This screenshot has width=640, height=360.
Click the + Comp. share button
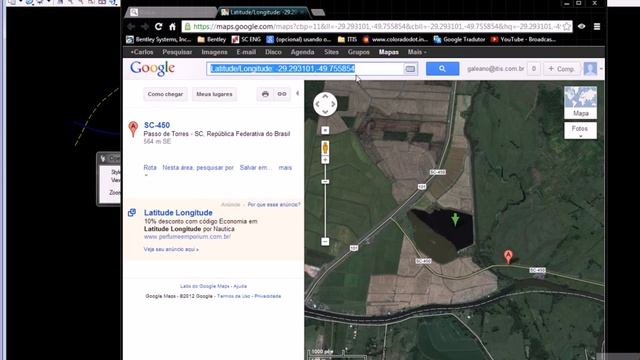(x=561, y=69)
